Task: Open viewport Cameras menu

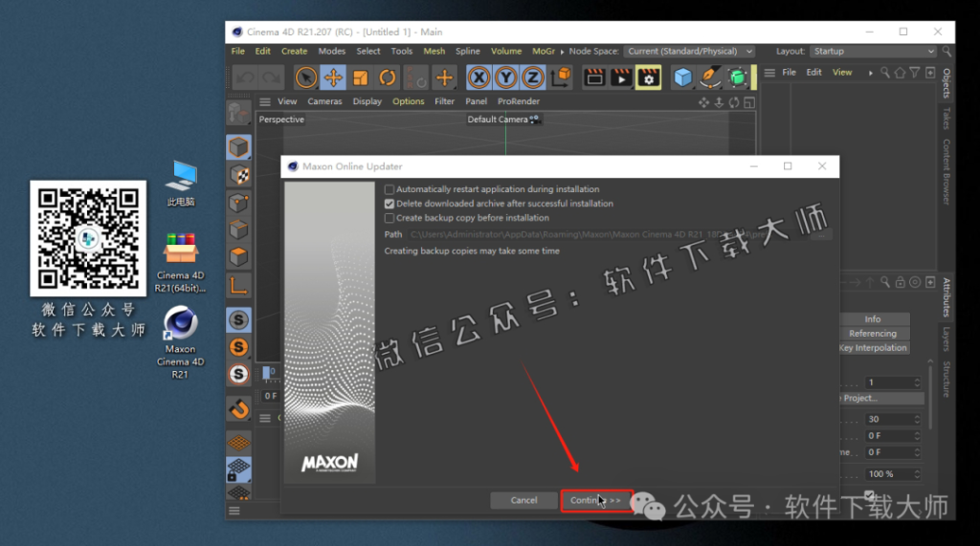Action: click(x=324, y=101)
